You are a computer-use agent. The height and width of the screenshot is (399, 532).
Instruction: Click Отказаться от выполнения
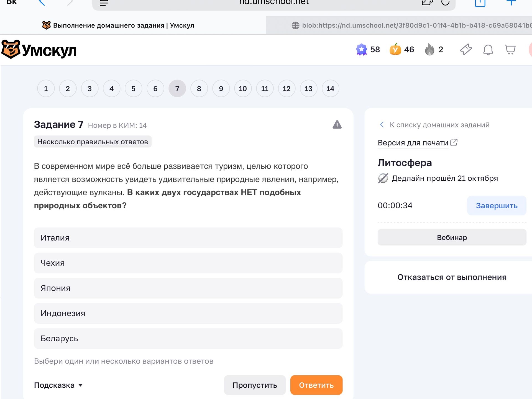[x=452, y=277]
